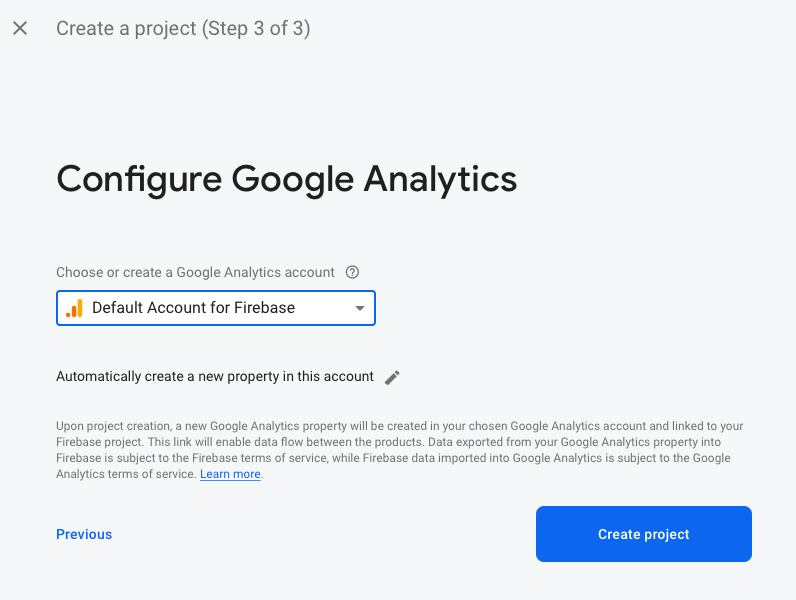The width and height of the screenshot is (796, 600).
Task: Click the help icon beside Analytics account label
Action: pos(352,272)
